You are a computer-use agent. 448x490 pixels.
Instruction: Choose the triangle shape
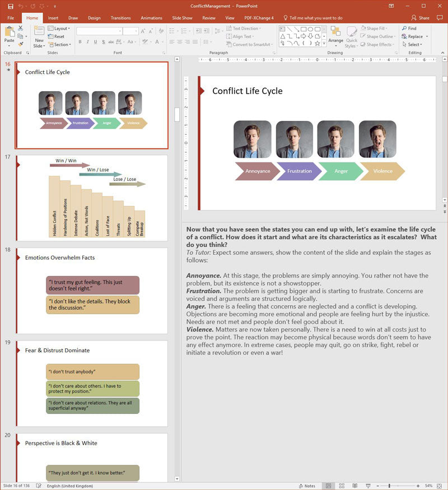[282, 36]
